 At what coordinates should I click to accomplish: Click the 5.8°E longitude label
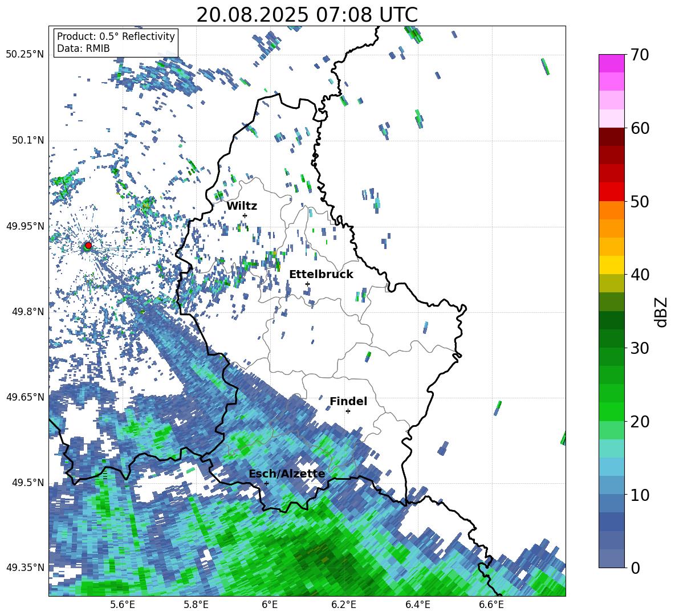point(196,605)
